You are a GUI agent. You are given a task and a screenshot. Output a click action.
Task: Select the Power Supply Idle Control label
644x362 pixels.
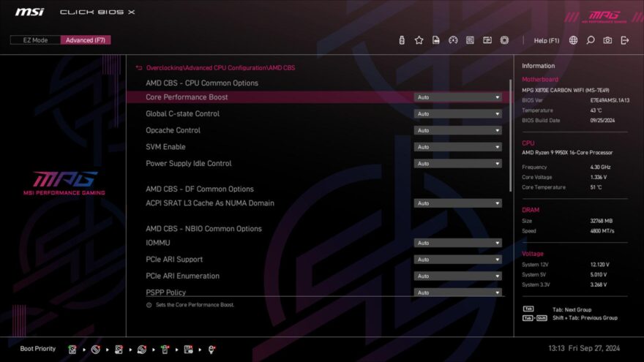click(x=189, y=163)
